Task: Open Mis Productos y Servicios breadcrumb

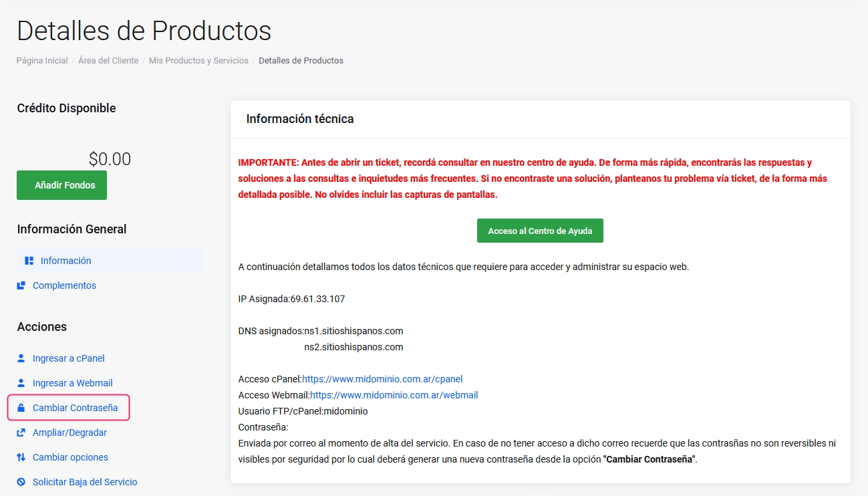Action: tap(198, 61)
